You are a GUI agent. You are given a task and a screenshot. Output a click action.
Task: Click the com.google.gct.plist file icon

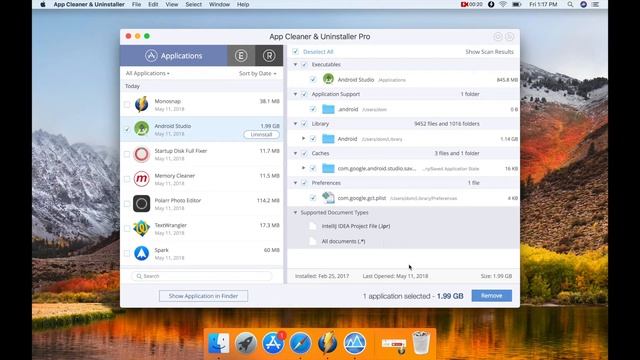point(328,198)
